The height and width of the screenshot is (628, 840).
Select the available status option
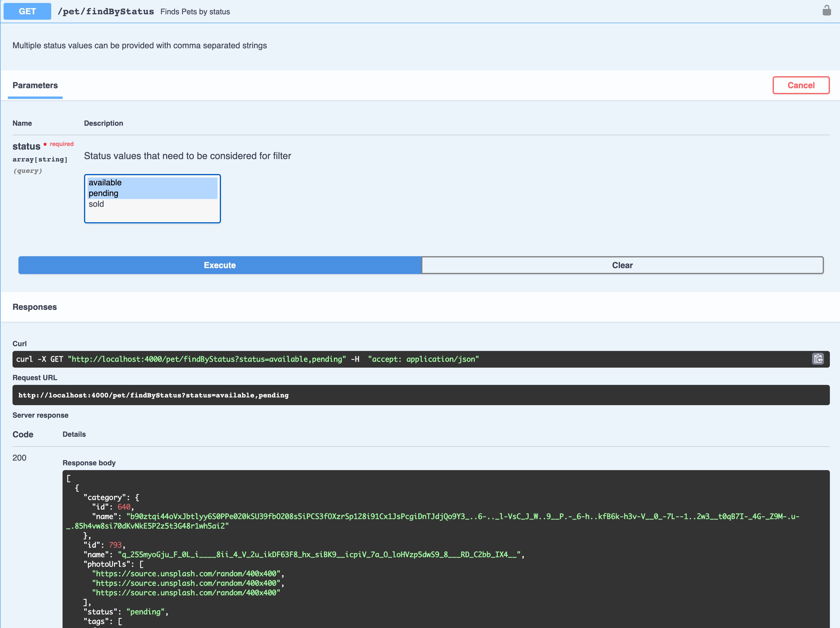pos(105,183)
